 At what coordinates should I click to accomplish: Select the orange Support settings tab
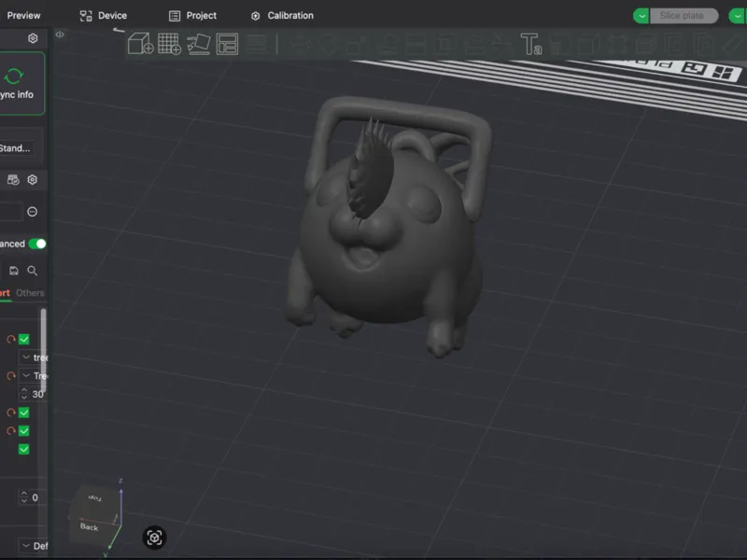(5, 293)
